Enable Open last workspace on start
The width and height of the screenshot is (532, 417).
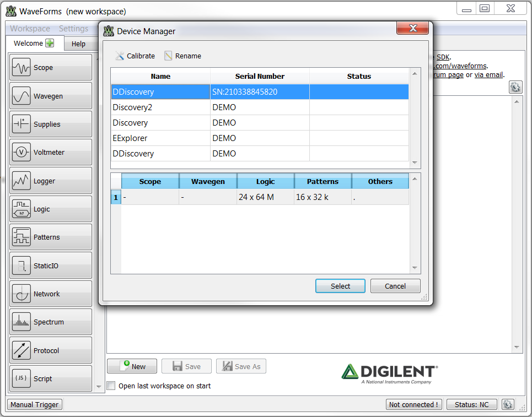pos(111,386)
